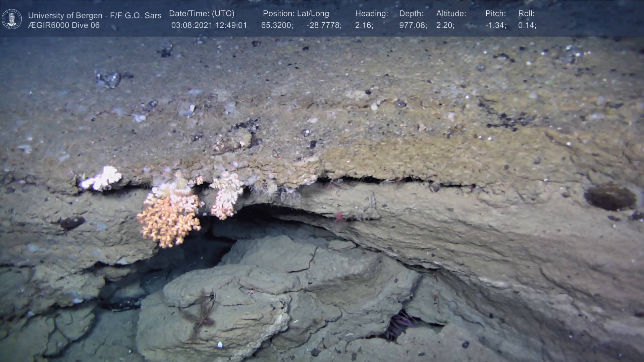Click the Altitude label
This screenshot has width=644, height=362.
[451, 14]
